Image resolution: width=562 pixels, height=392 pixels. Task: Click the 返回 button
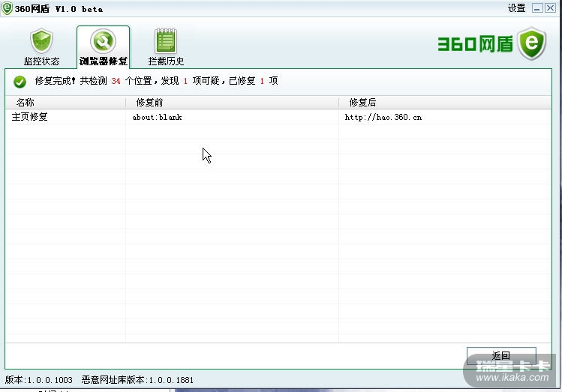click(501, 355)
